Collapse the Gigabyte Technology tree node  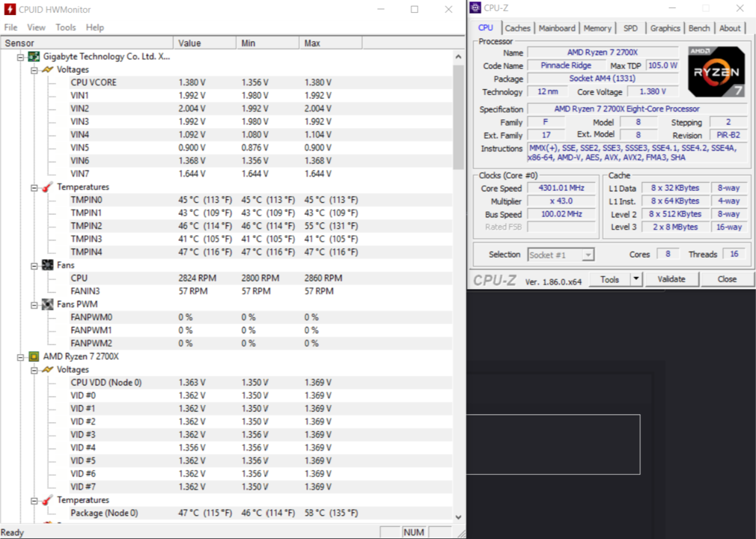pos(20,57)
